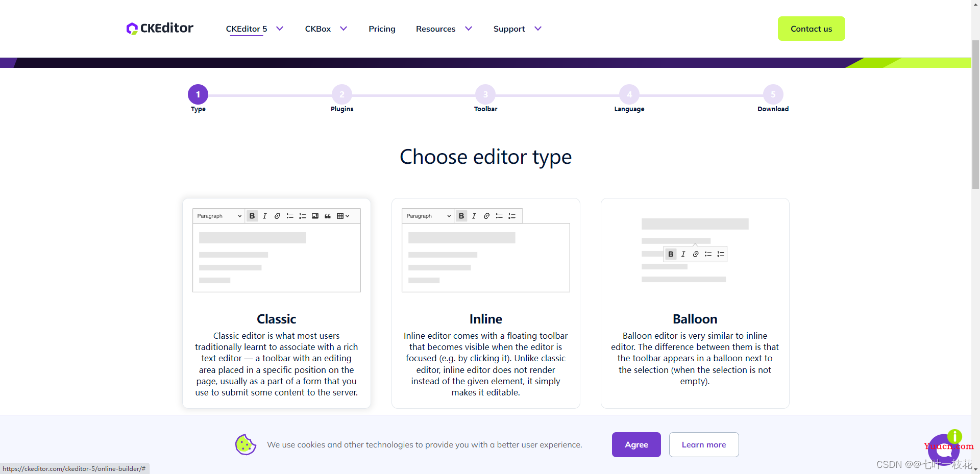Click Bold icon in Inline editor preview
This screenshot has width=980, height=474.
(x=461, y=216)
